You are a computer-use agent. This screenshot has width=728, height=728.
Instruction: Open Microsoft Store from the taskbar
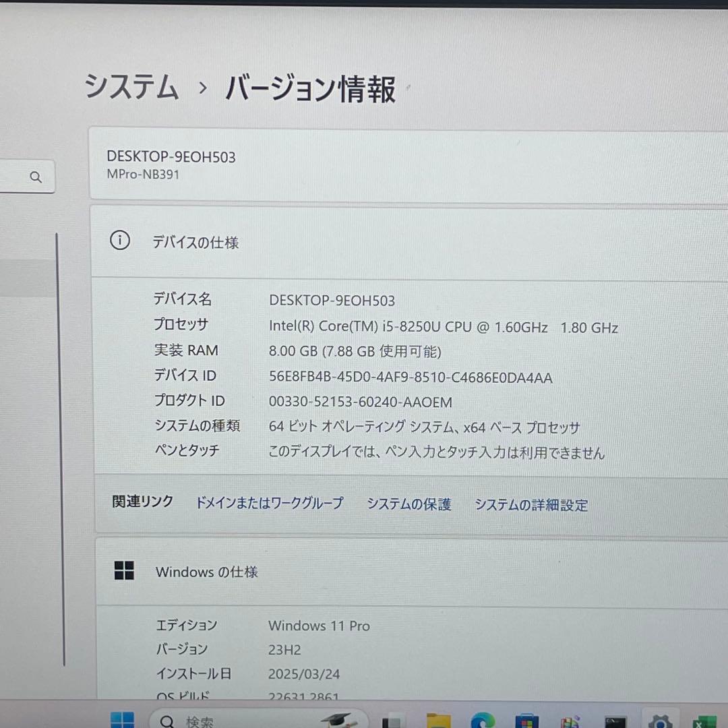point(526,721)
